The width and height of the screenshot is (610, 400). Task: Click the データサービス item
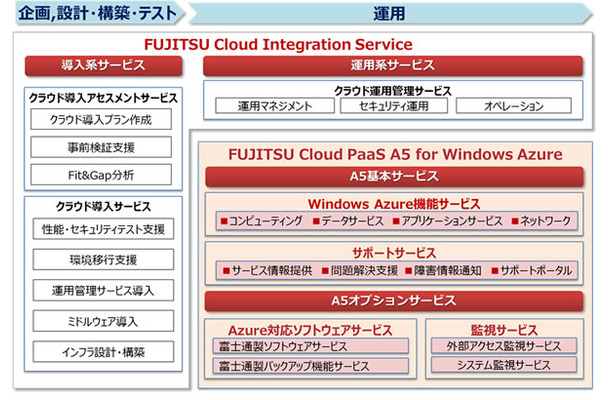pyautogui.click(x=349, y=221)
